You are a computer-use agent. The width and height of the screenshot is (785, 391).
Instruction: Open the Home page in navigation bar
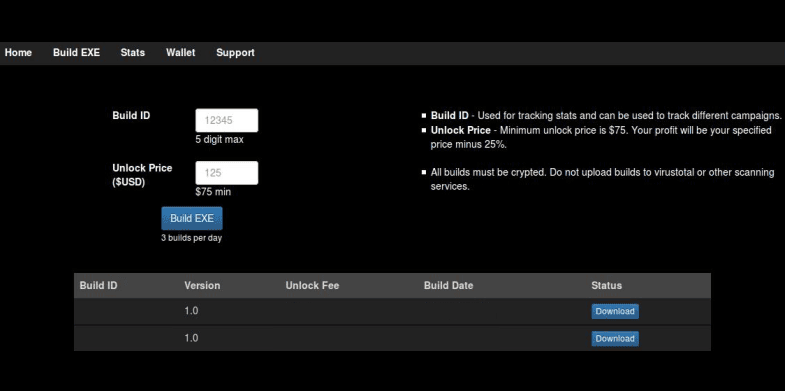click(x=19, y=53)
